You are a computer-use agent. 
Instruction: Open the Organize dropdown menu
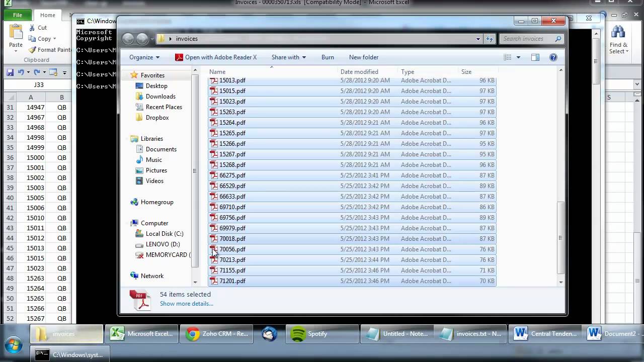(x=144, y=57)
